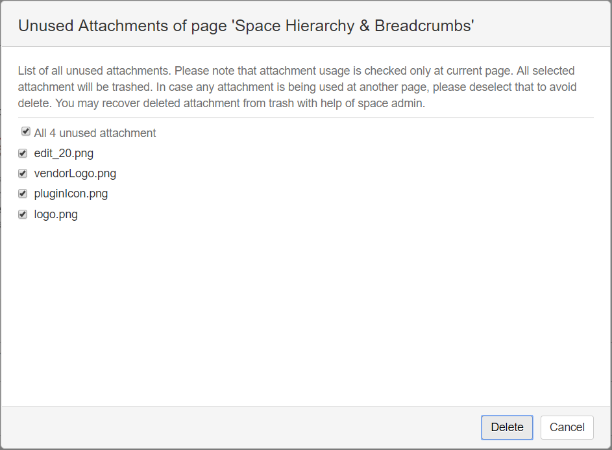Dismiss the dialog using Cancel
This screenshot has height=450, width=612.
point(567,427)
